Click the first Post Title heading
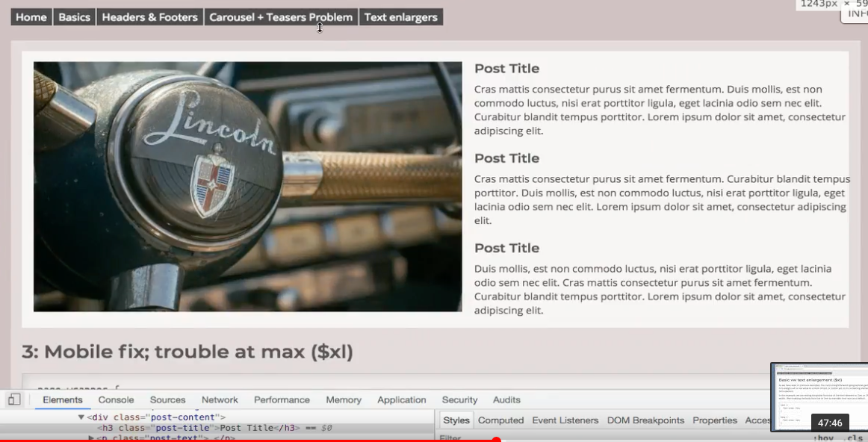This screenshot has width=868, height=442. 506,69
